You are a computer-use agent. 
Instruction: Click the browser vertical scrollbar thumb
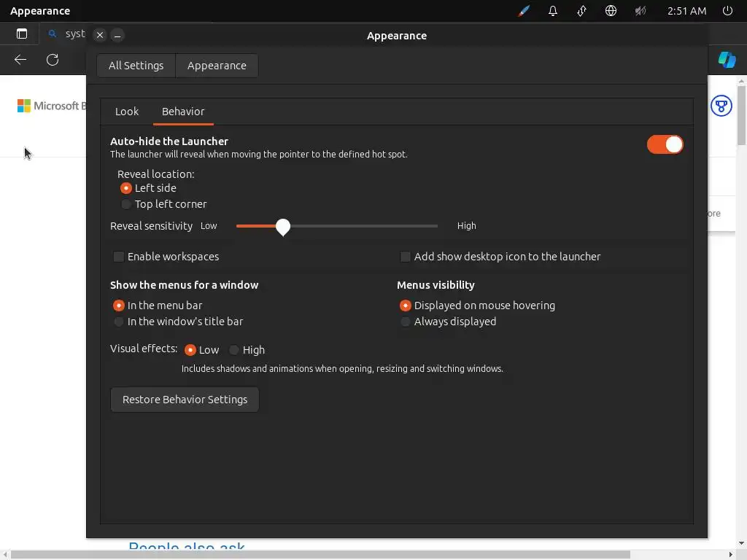pos(741,116)
